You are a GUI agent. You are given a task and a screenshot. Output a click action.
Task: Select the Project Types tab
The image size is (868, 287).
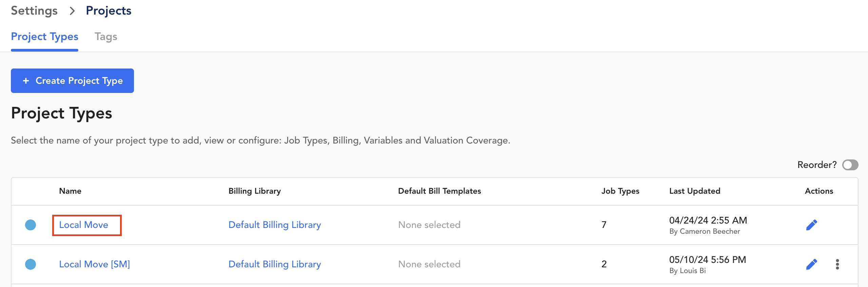click(x=45, y=37)
